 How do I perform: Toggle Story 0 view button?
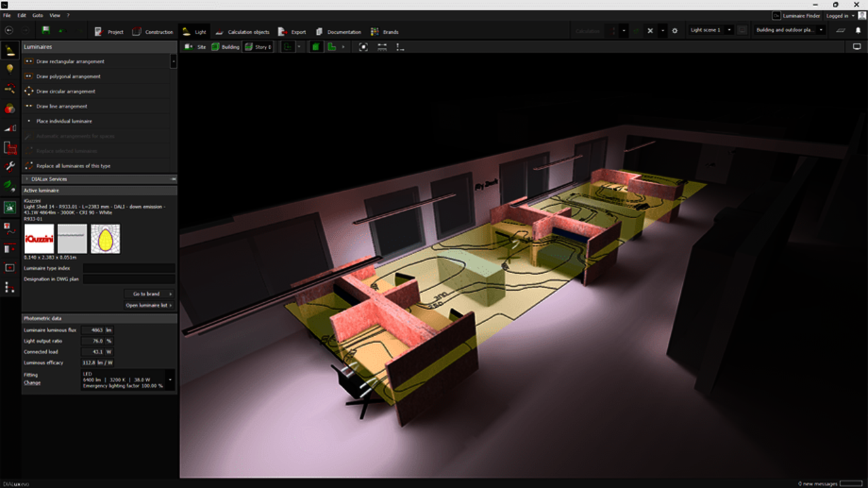pyautogui.click(x=258, y=47)
